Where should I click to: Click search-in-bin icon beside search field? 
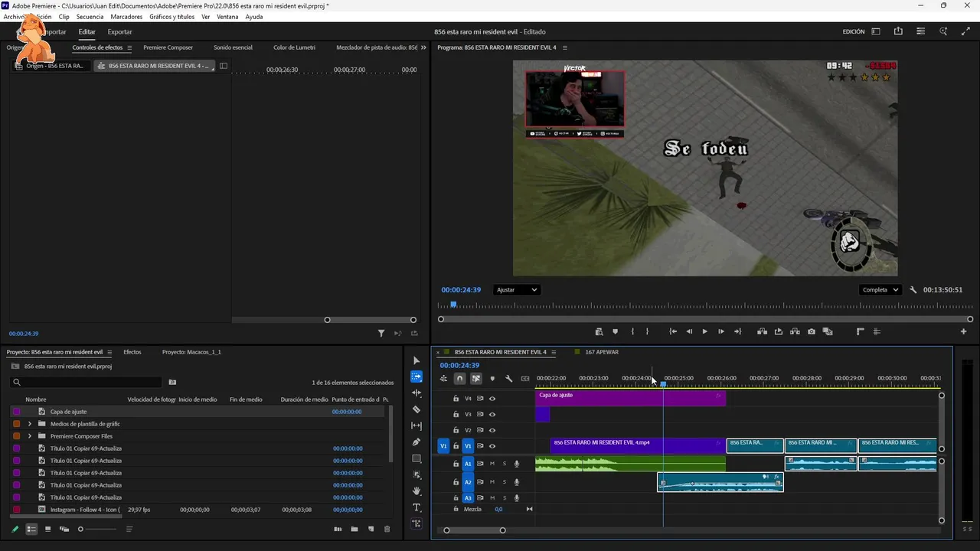tap(172, 382)
